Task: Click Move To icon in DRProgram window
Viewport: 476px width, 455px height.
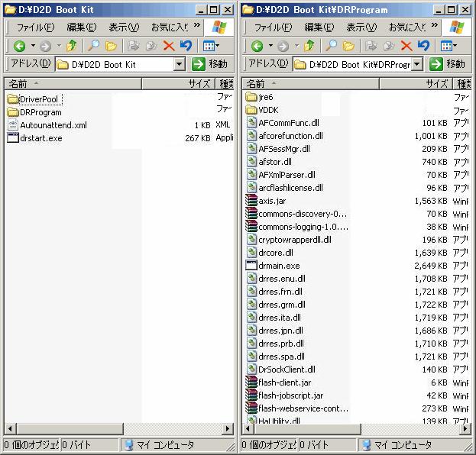Action: pos(371,46)
